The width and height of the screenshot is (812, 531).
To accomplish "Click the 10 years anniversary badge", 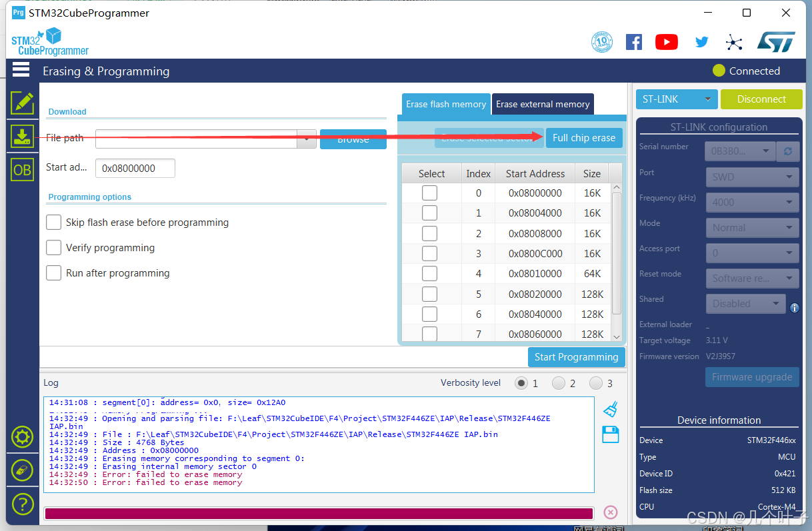I will coord(602,43).
